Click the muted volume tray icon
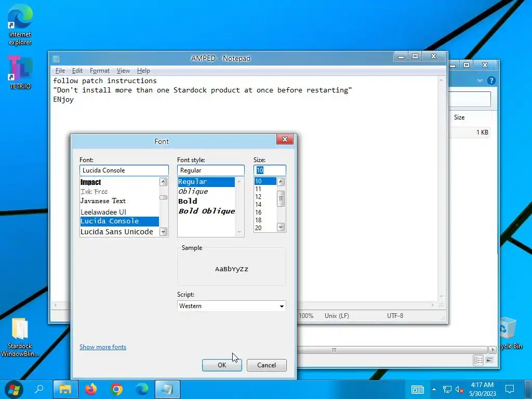Image resolution: width=532 pixels, height=399 pixels. 459,390
